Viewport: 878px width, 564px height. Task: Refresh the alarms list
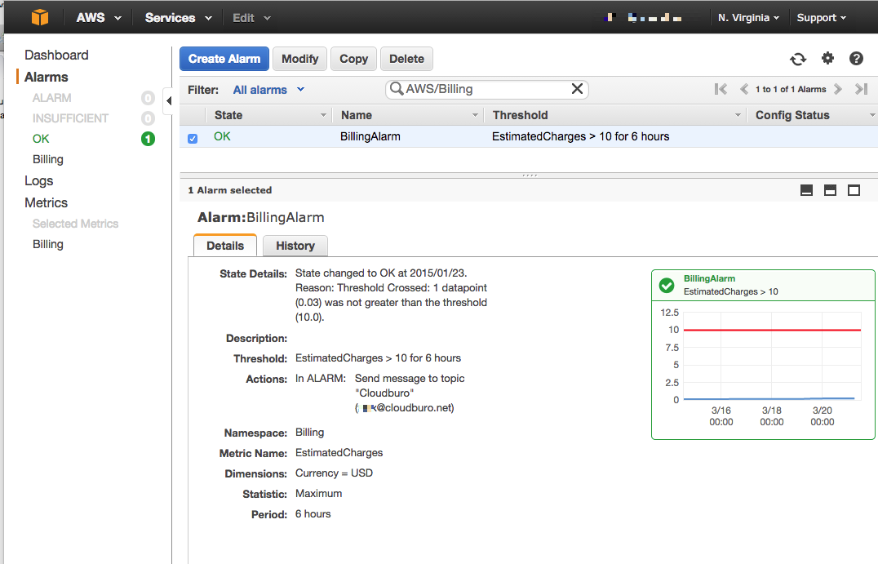(797, 60)
